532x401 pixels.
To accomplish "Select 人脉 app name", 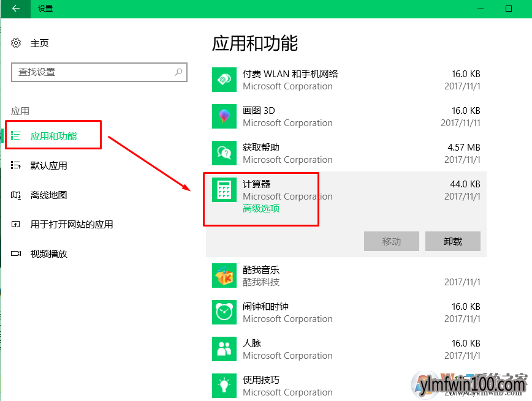I will [x=252, y=343].
